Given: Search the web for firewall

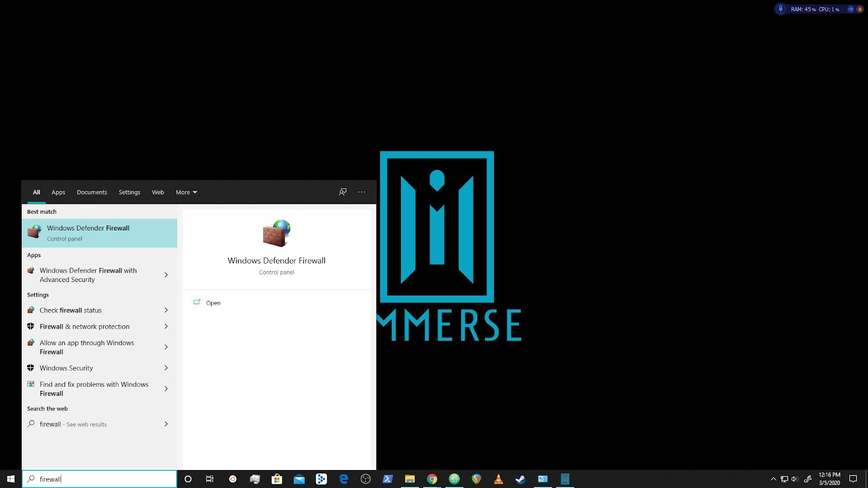Looking at the screenshot, I should (73, 424).
